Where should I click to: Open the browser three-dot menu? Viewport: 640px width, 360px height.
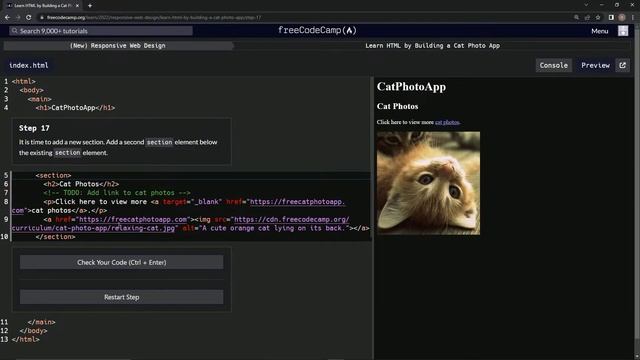click(x=633, y=18)
